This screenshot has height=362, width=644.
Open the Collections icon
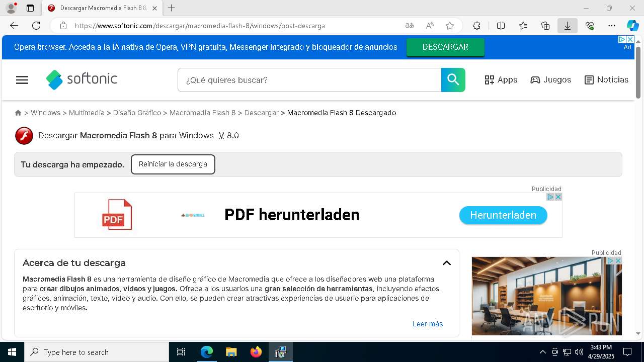tap(545, 26)
